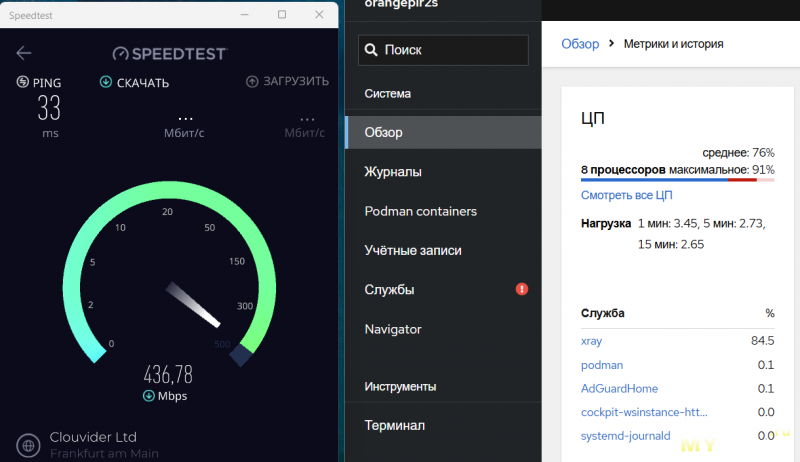The image size is (800, 462).
Task: Open the cockpit-wsinstance-htt... service link
Action: (x=644, y=412)
